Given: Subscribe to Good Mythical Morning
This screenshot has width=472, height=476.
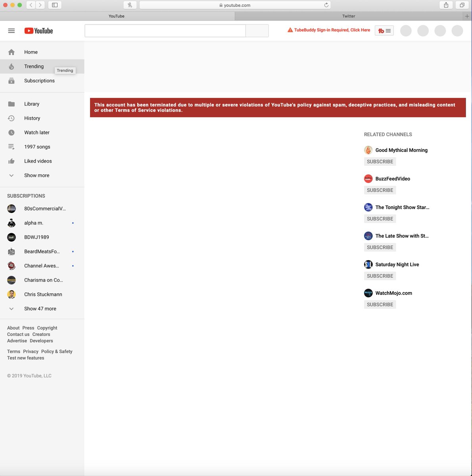Looking at the screenshot, I should point(380,161).
